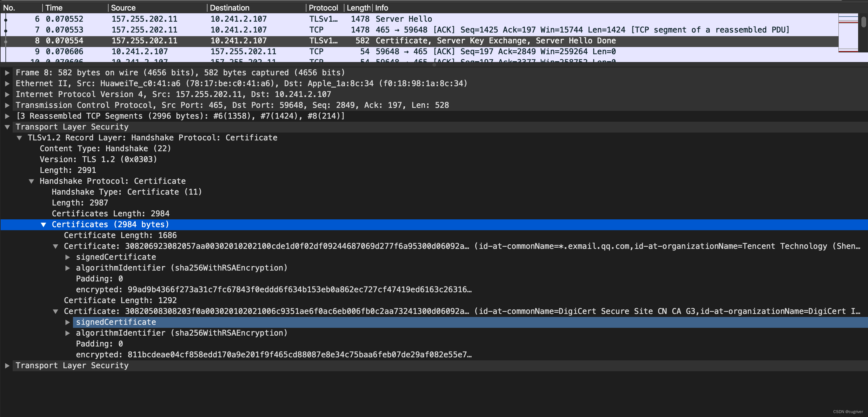The height and width of the screenshot is (417, 868).
Task: Click length 582 in packet 8
Action: tap(362, 41)
